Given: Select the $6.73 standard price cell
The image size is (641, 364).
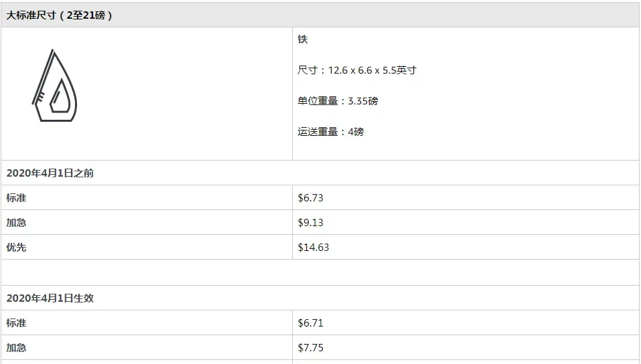Looking at the screenshot, I should pyautogui.click(x=311, y=198).
